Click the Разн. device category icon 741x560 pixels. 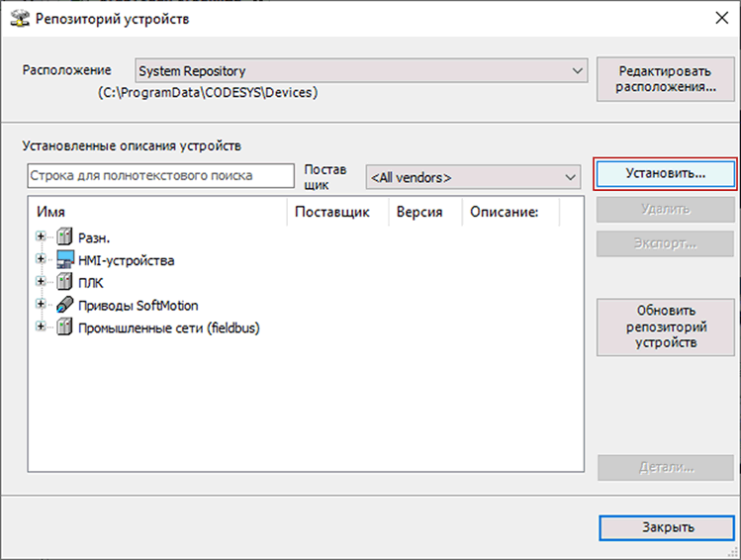[x=64, y=236]
